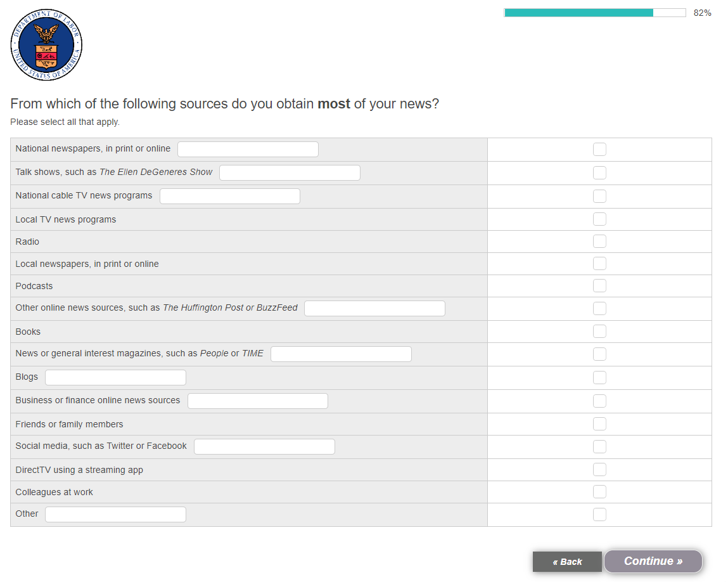Select the National cable TV news checkbox

(x=599, y=197)
